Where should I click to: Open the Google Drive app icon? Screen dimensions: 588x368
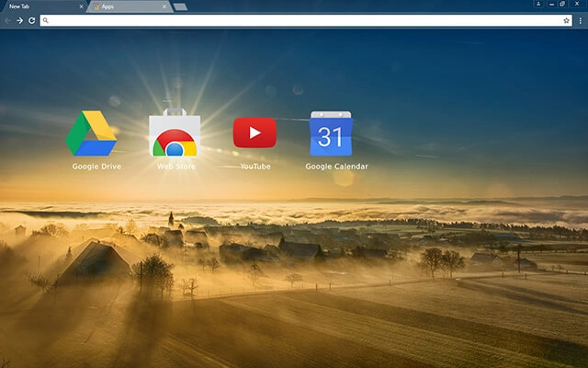coord(91,133)
